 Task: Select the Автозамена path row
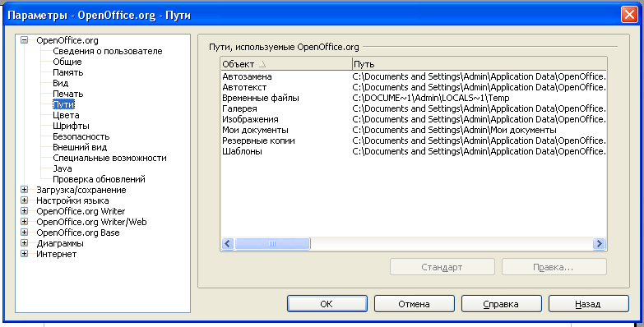point(413,76)
